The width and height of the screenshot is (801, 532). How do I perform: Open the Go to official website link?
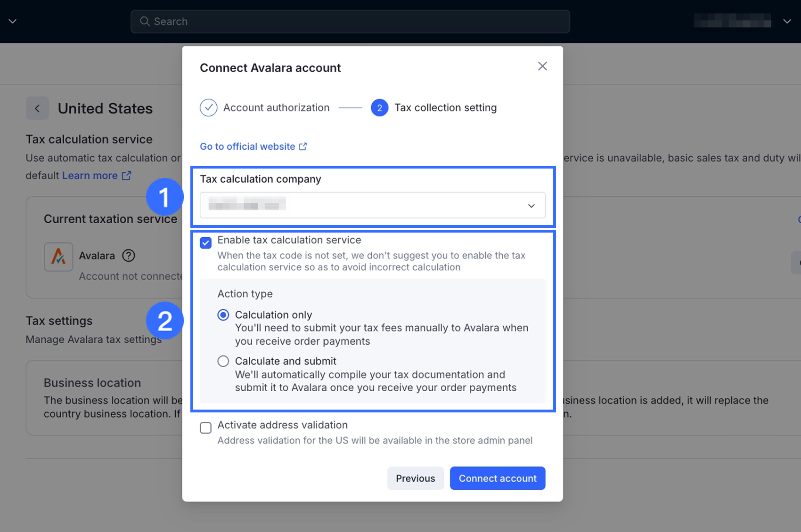pos(247,146)
